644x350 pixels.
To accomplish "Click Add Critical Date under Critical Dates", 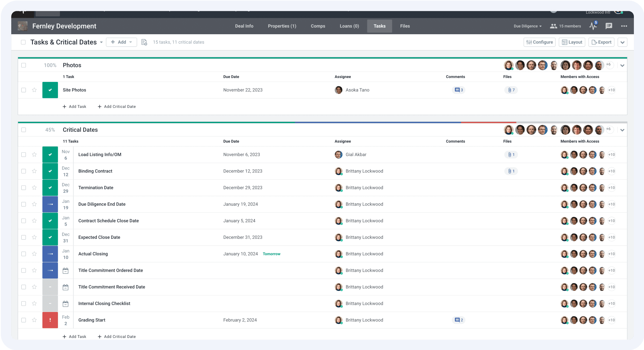I will click(117, 337).
